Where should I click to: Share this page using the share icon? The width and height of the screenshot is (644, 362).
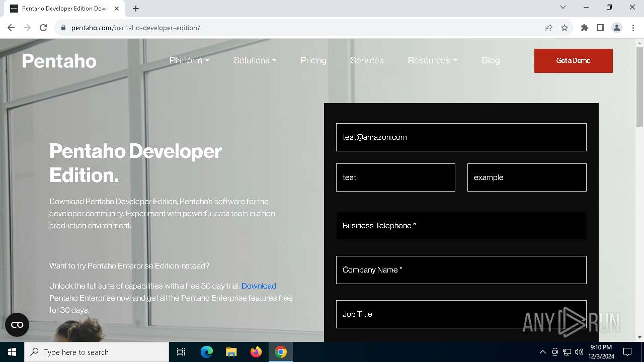[548, 28]
